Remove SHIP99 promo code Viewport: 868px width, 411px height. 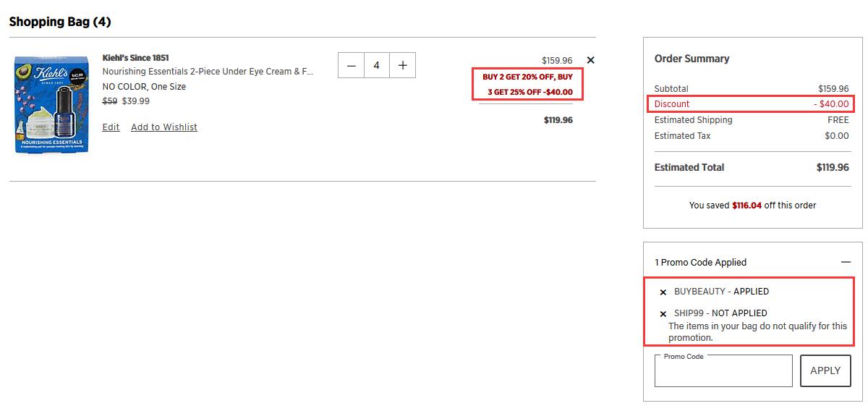[663, 314]
